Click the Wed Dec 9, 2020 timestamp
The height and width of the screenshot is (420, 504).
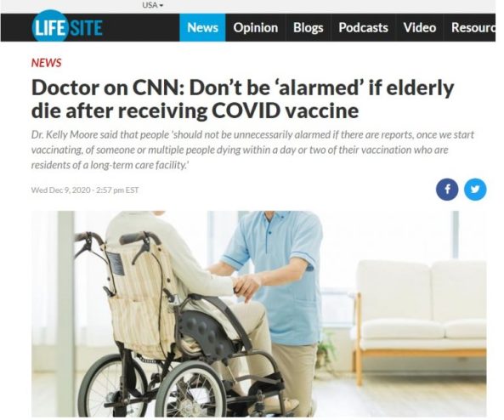pos(85,190)
